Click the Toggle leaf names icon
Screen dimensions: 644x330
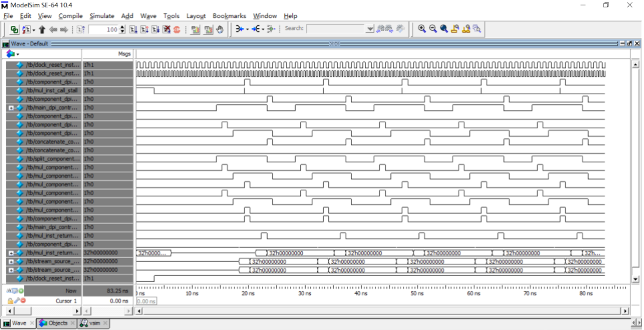click(x=10, y=291)
